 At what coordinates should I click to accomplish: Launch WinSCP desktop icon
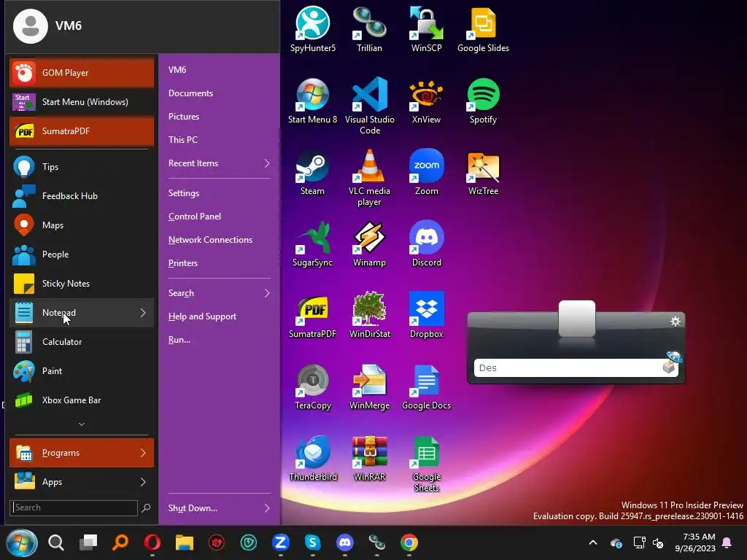[x=426, y=29]
